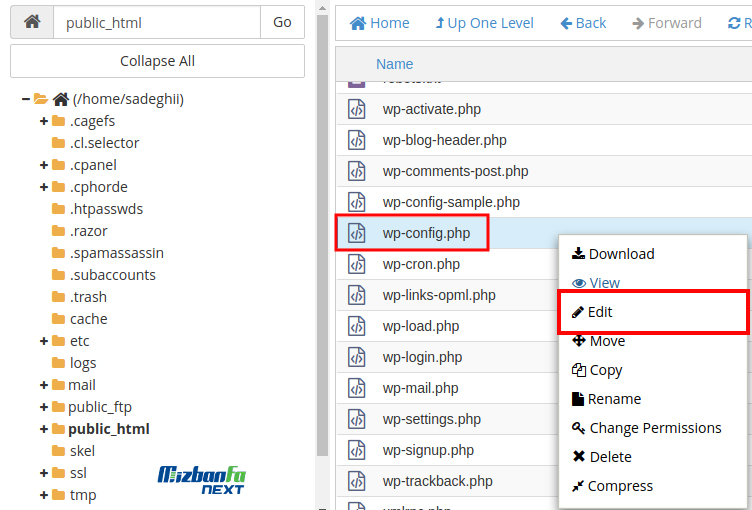The height and width of the screenshot is (510, 752).
Task: Click the wp-cron.php file icon
Action: [x=357, y=264]
